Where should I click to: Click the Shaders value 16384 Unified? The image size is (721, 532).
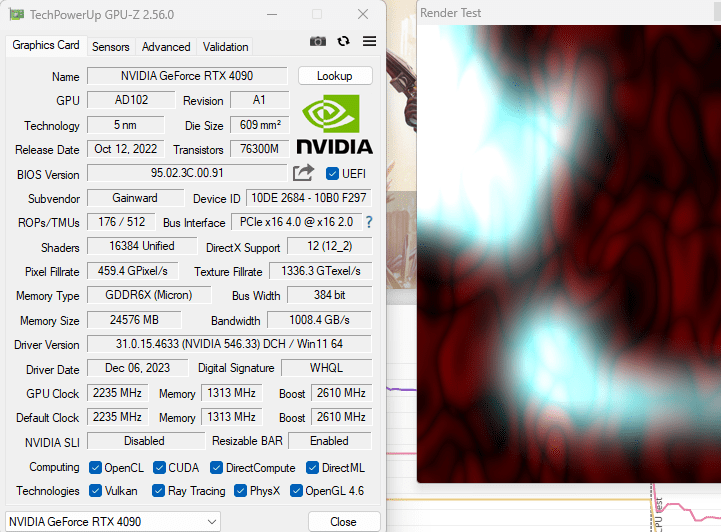tap(142, 246)
